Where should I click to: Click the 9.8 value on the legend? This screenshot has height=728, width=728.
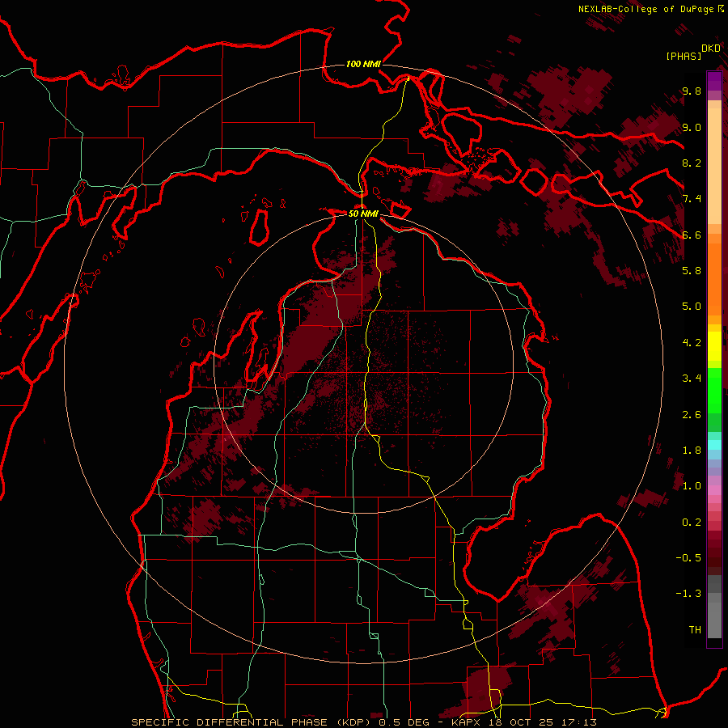pos(692,91)
